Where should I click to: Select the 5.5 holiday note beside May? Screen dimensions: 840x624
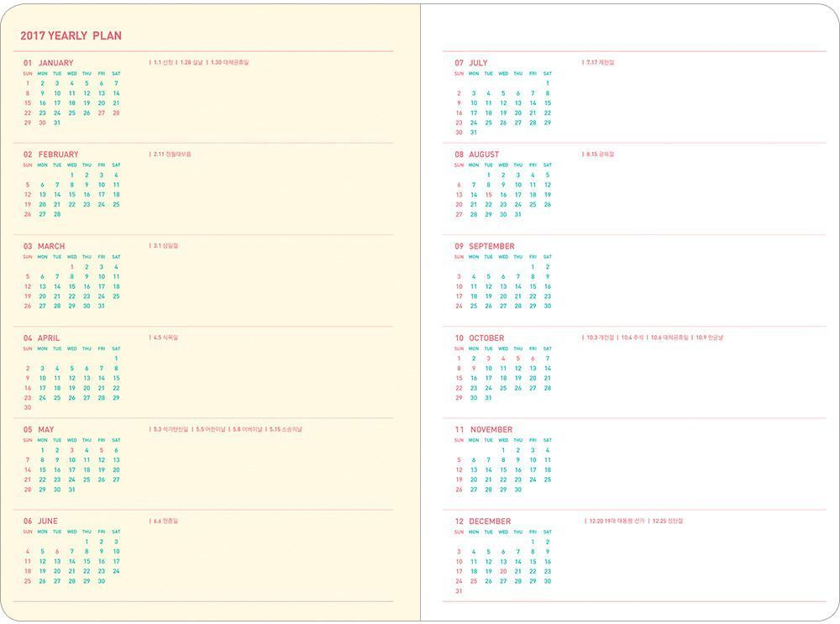pyautogui.click(x=210, y=429)
